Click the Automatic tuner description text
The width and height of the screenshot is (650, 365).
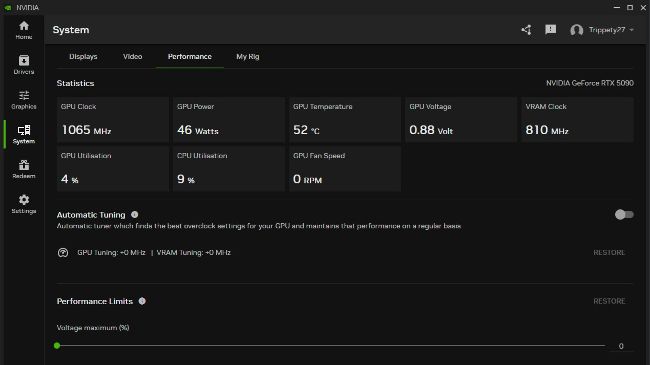(259, 226)
